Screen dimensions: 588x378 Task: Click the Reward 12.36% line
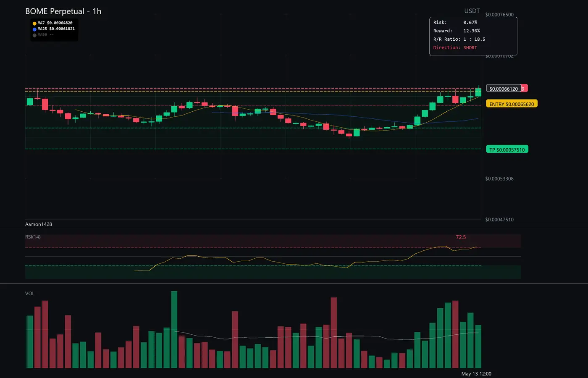coord(457,31)
